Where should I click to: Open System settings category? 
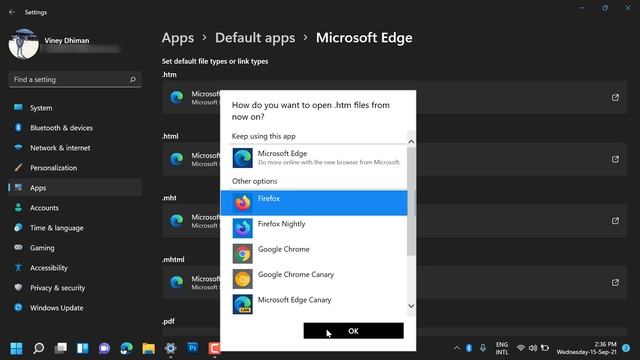[75, 108]
